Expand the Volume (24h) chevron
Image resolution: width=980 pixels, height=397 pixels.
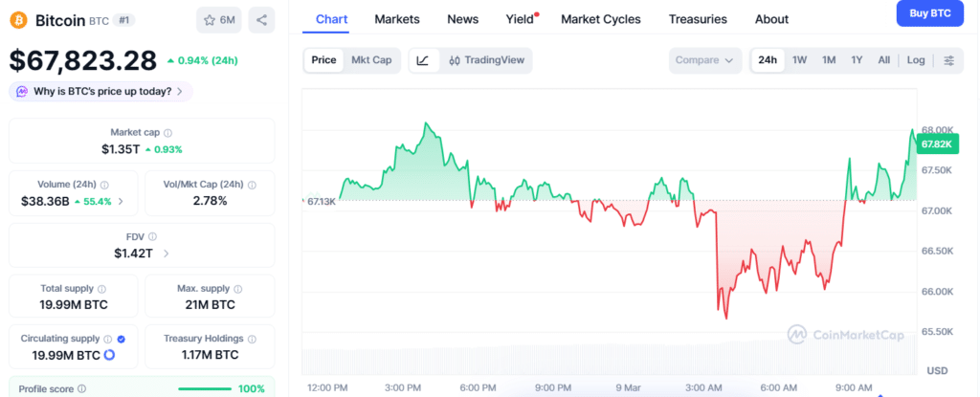[x=121, y=202]
